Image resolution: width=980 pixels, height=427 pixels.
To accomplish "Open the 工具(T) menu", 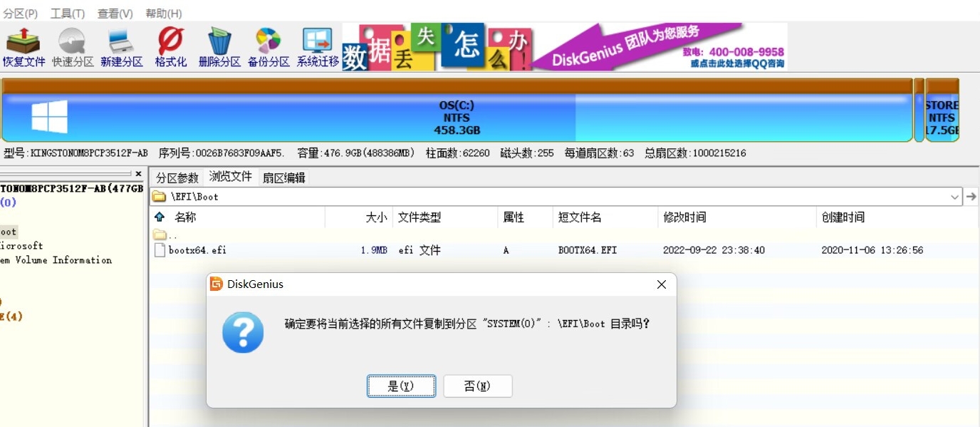I will click(x=68, y=14).
